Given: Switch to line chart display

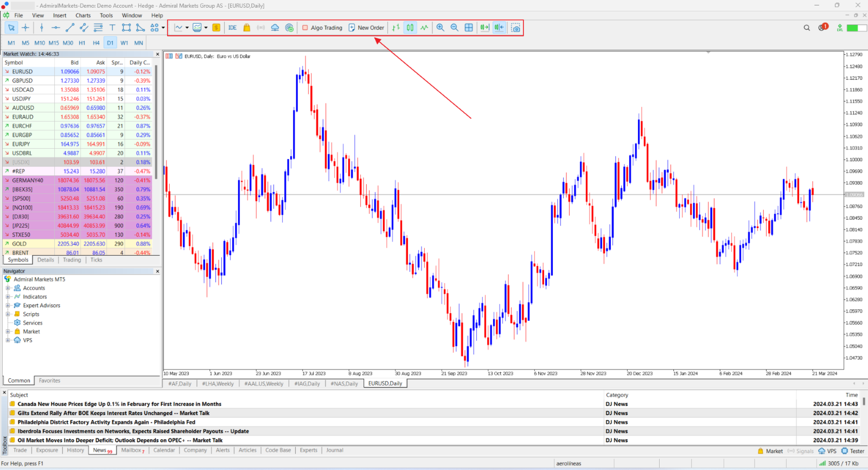Looking at the screenshot, I should pyautogui.click(x=424, y=28).
